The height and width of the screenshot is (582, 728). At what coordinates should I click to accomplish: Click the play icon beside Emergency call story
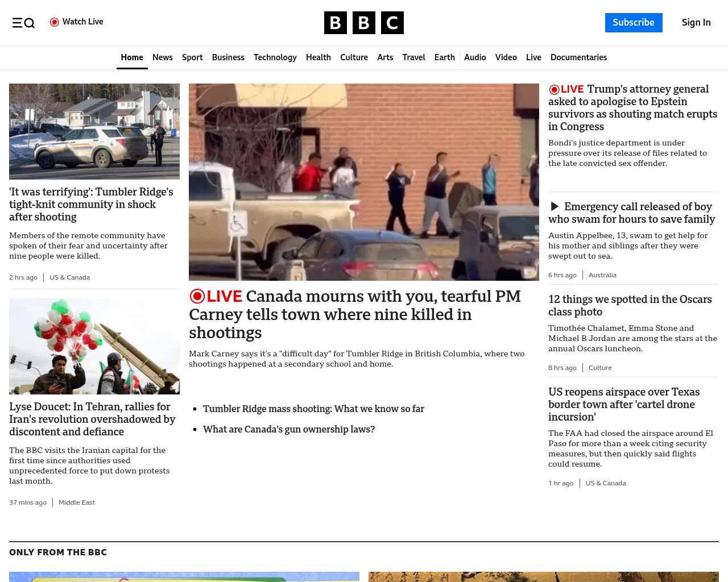pyautogui.click(x=555, y=206)
